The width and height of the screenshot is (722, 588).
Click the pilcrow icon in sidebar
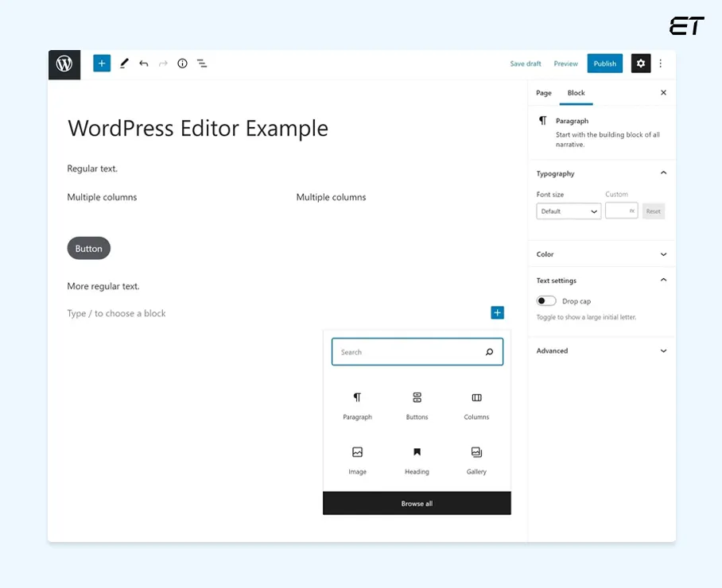(543, 121)
